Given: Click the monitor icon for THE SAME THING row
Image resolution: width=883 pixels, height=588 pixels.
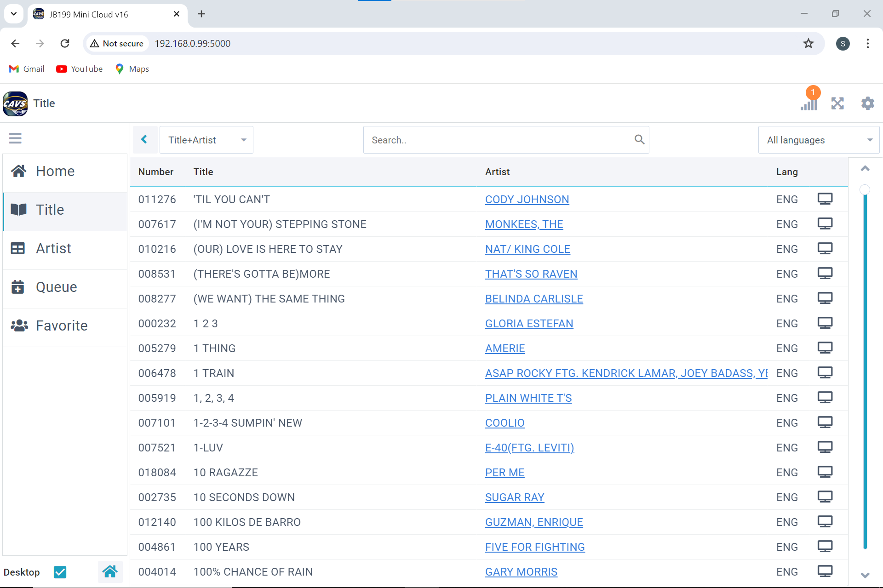Looking at the screenshot, I should (x=825, y=298).
